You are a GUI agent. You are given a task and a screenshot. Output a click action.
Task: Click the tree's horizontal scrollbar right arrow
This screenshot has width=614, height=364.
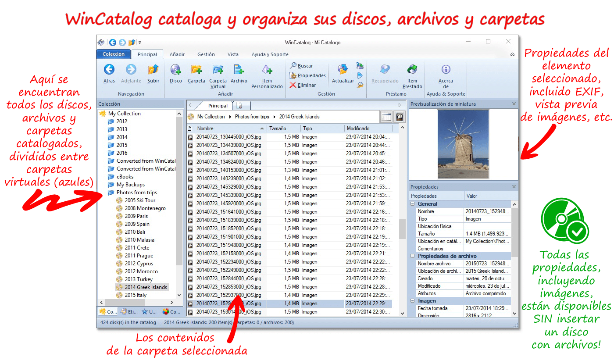[172, 303]
